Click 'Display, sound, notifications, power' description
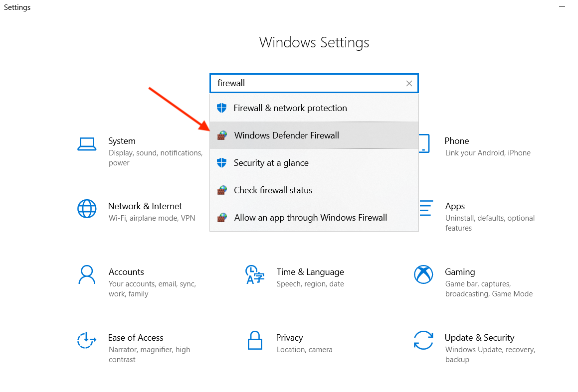The width and height of the screenshot is (578, 392). (x=156, y=158)
